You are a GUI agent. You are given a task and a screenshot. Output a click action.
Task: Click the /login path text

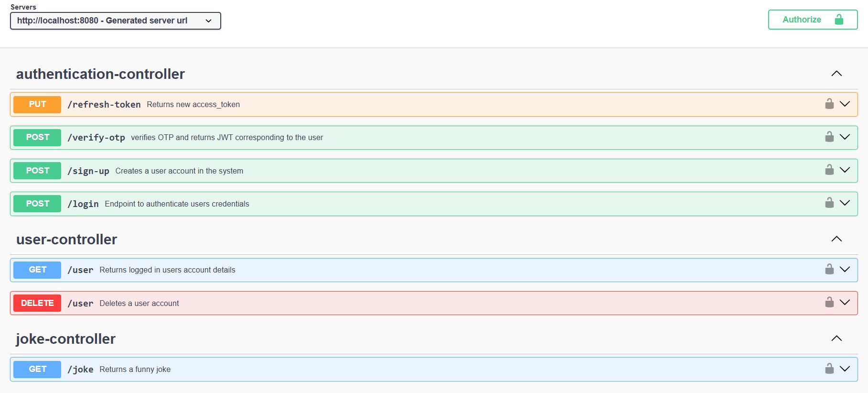coord(83,204)
